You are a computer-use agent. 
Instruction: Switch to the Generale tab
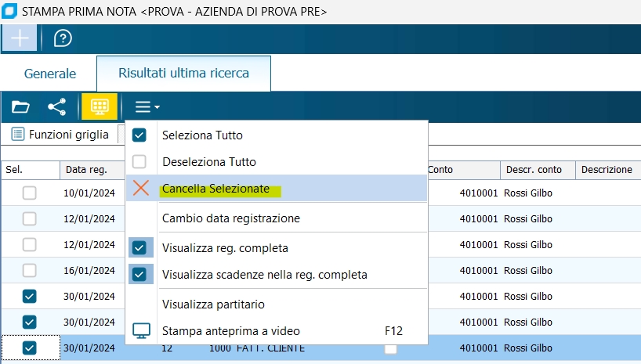tap(49, 74)
